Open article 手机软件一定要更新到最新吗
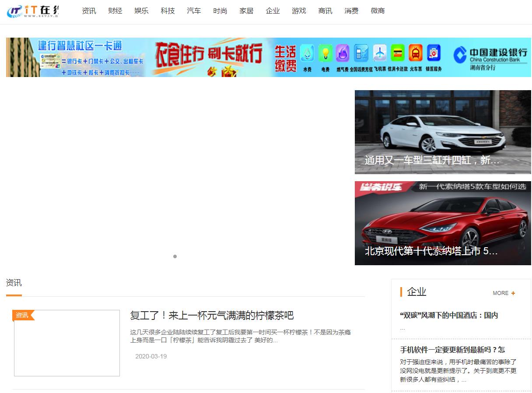532x393 pixels. pyautogui.click(x=452, y=350)
